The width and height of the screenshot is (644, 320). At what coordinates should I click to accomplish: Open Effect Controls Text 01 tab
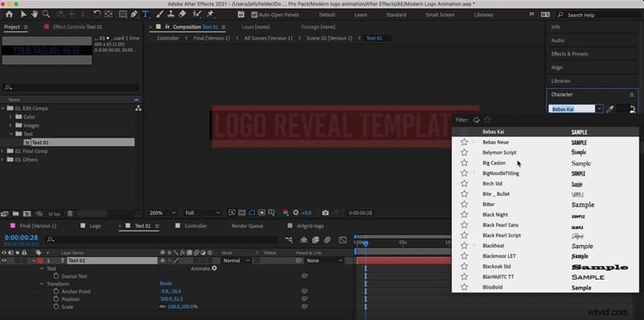77,27
